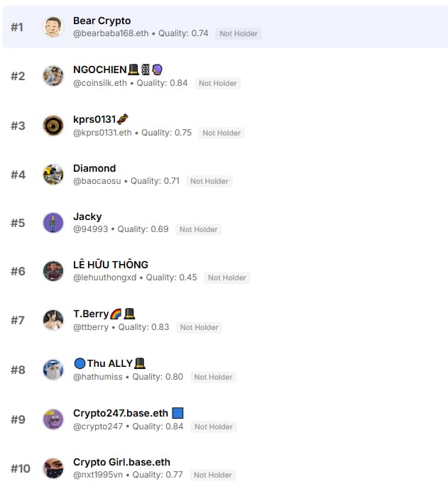
Task: Select the rank #8 row number
Action: click(x=18, y=370)
